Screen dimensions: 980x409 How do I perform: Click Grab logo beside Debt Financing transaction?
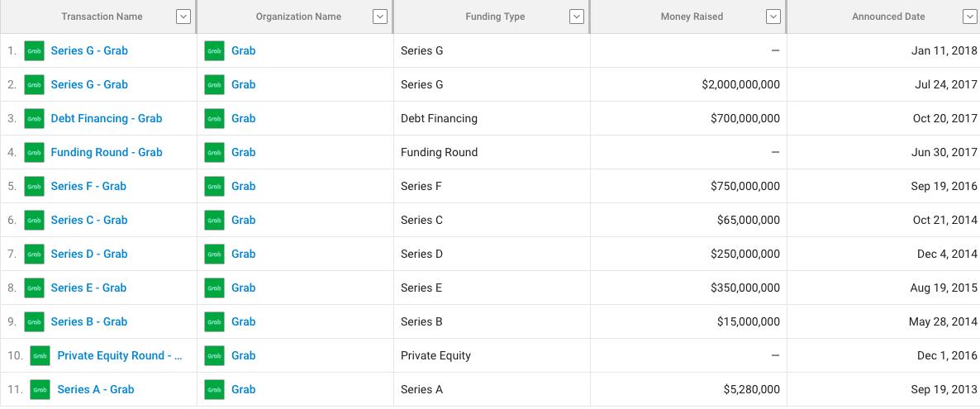pyautogui.click(x=35, y=118)
